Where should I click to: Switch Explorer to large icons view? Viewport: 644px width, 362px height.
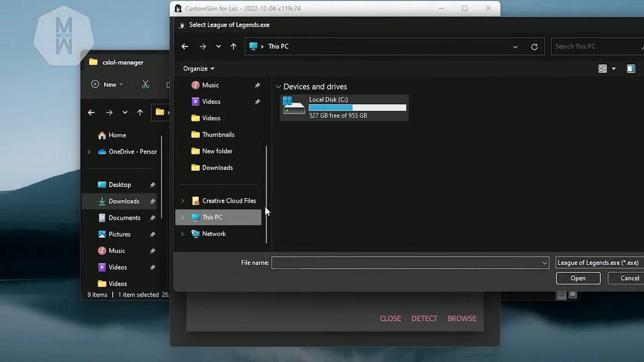click(x=573, y=295)
